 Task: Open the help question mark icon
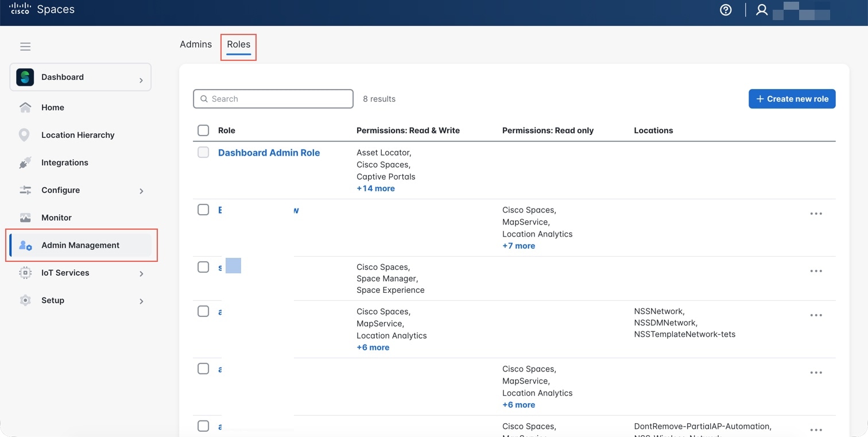tap(726, 10)
